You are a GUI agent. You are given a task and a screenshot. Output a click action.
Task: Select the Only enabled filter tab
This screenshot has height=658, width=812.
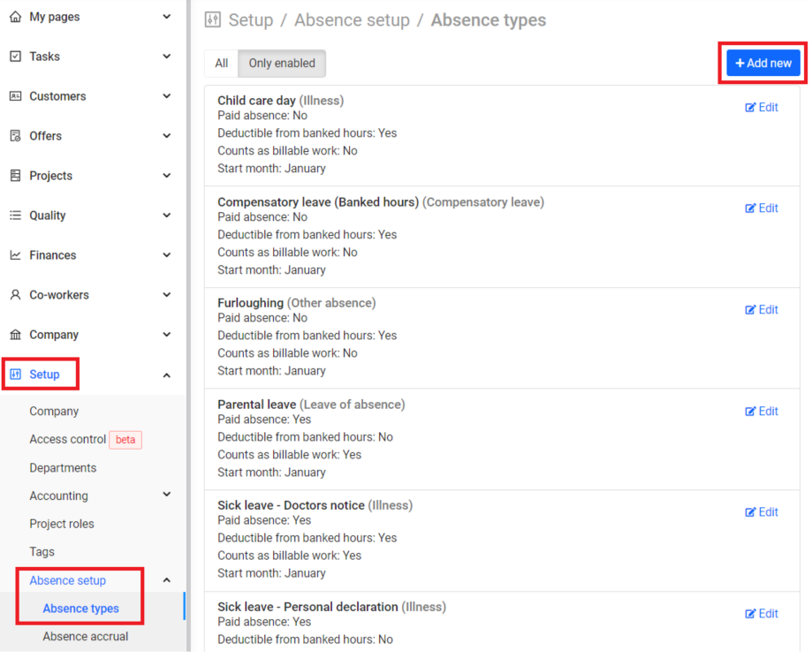tap(282, 64)
